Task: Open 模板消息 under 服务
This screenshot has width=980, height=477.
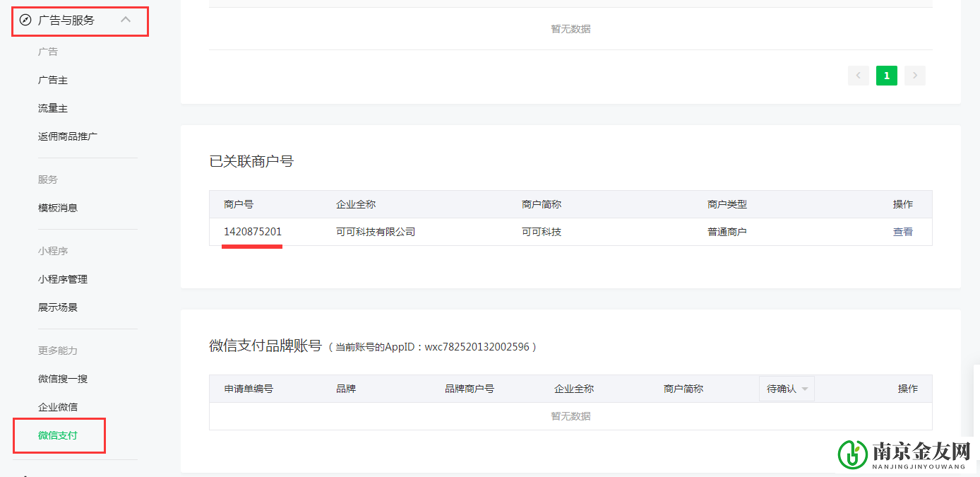Action: pos(58,208)
